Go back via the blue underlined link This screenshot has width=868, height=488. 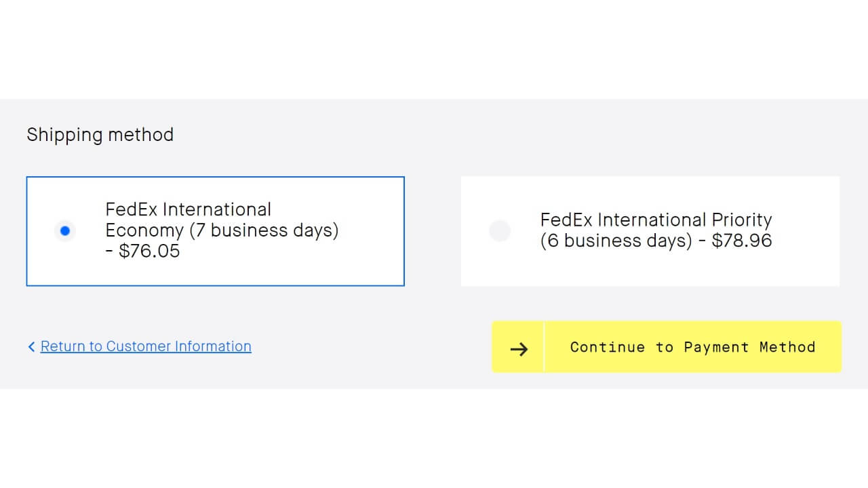(x=146, y=346)
